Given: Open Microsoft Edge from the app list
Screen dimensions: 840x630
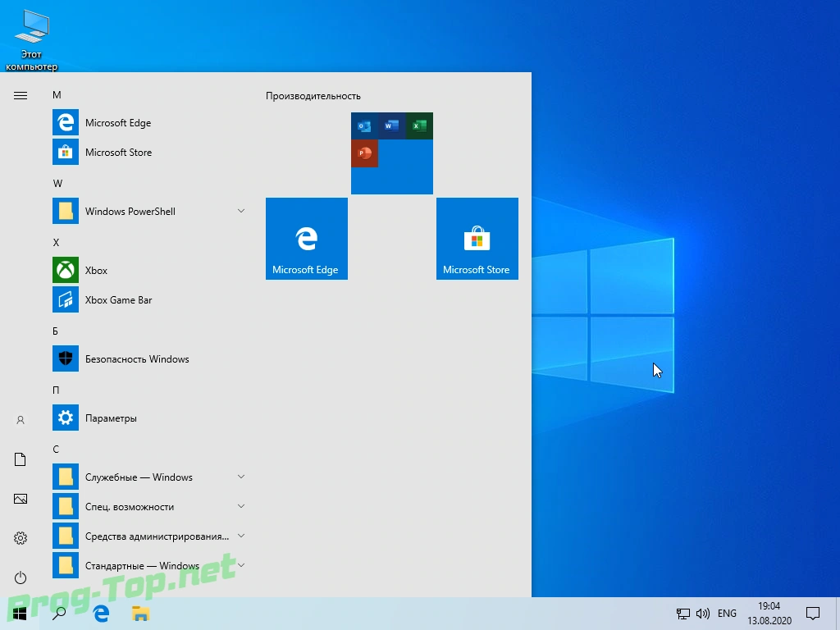Looking at the screenshot, I should tap(149, 123).
